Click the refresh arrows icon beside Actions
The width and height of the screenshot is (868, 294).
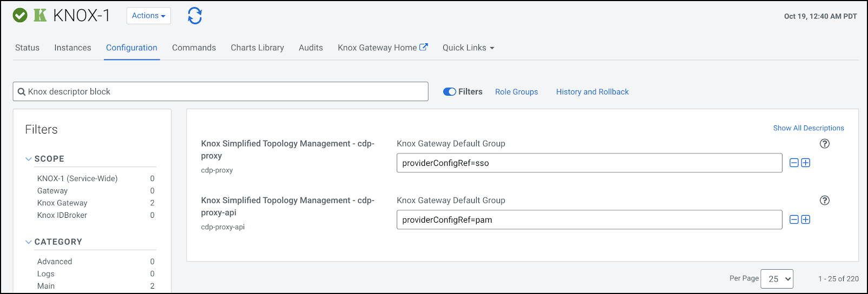point(195,16)
